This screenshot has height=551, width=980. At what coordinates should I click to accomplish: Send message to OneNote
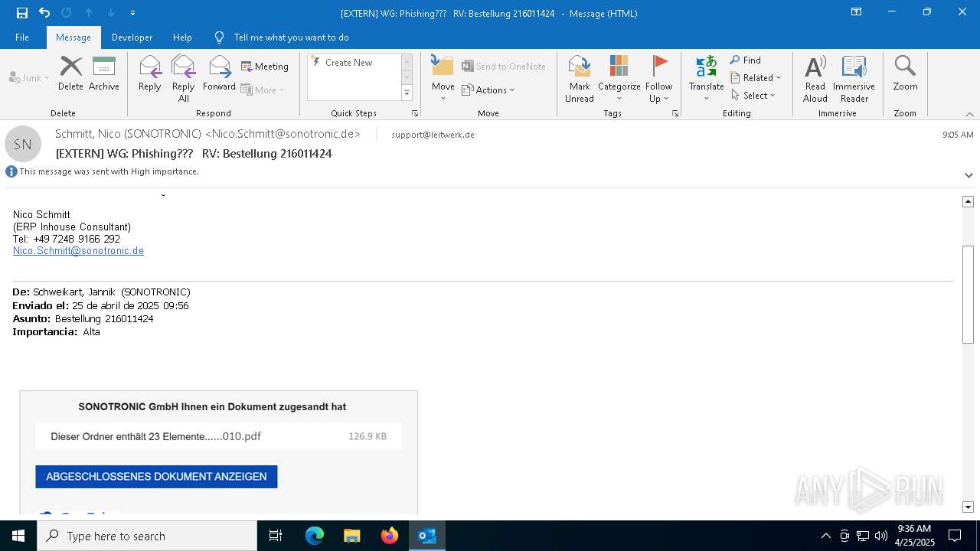[504, 67]
